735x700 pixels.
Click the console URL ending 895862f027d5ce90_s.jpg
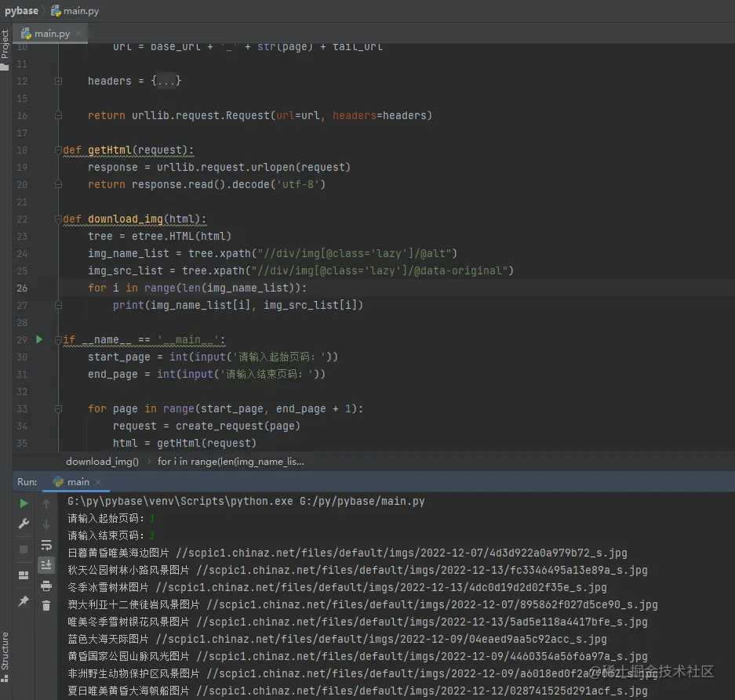(432, 605)
